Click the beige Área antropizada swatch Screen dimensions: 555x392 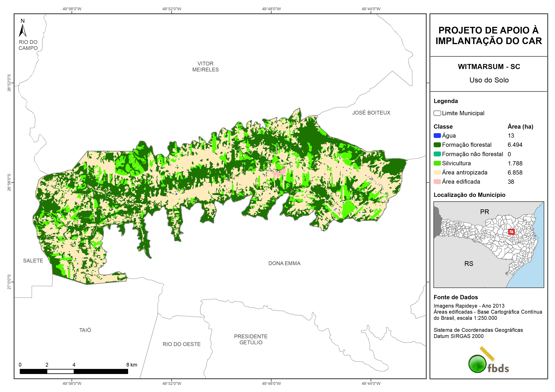coord(437,172)
